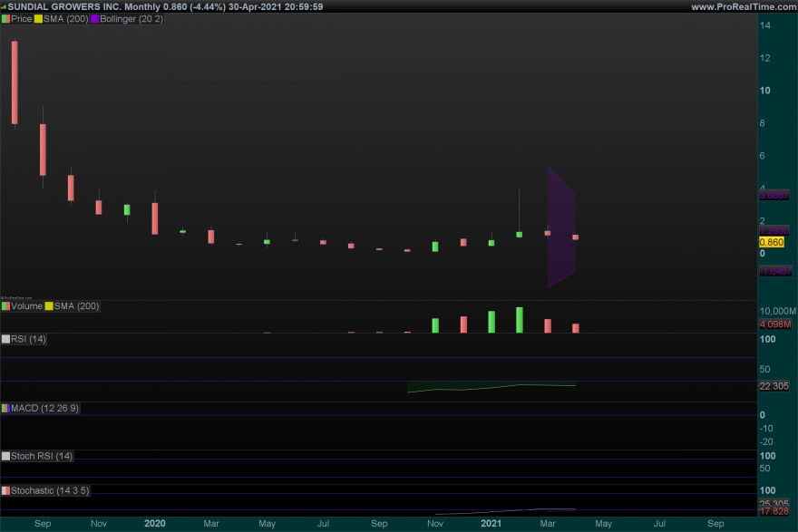Click the 2021 year label on time axis

point(491,523)
